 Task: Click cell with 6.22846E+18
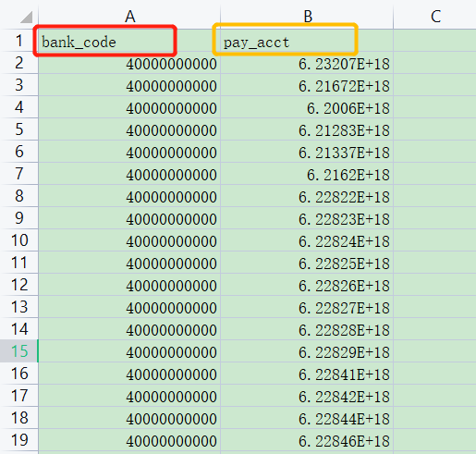[x=307, y=440]
